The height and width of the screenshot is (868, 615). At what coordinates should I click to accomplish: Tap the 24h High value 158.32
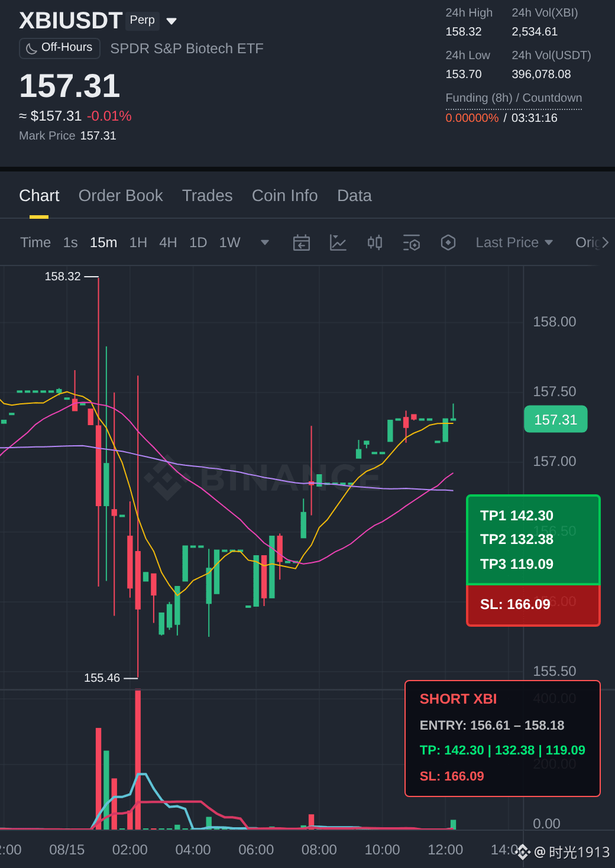click(x=464, y=32)
